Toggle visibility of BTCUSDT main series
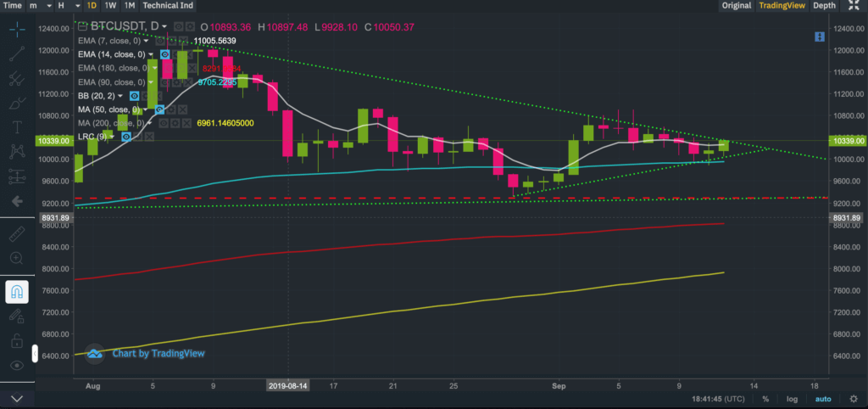The image size is (868, 409). (178, 26)
